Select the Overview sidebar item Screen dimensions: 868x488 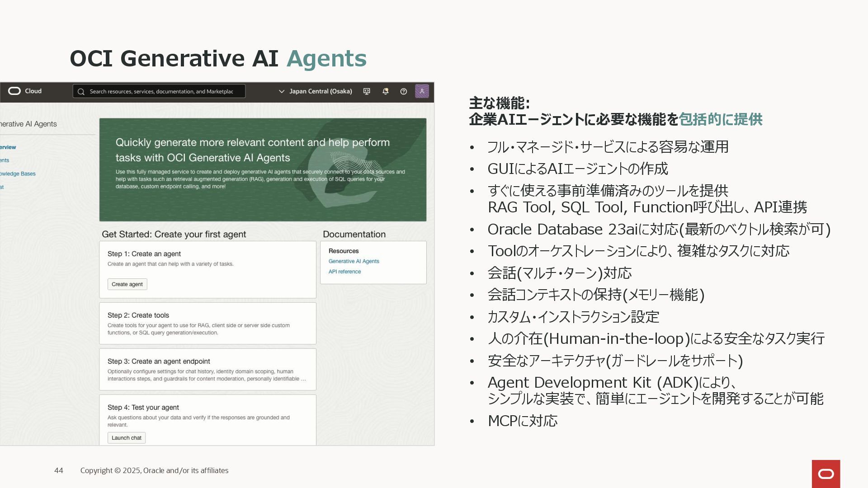coord(8,147)
